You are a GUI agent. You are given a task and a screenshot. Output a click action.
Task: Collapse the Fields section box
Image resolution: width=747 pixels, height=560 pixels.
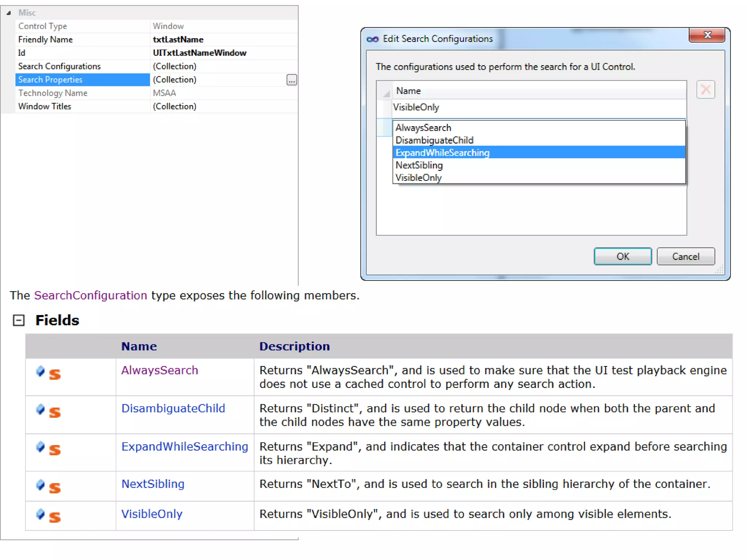pos(19,320)
